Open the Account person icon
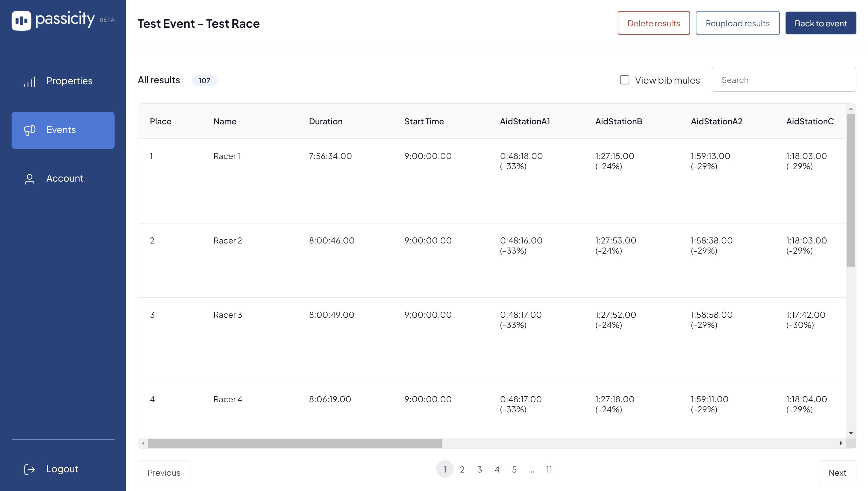Image resolution: width=868 pixels, height=491 pixels. click(30, 179)
